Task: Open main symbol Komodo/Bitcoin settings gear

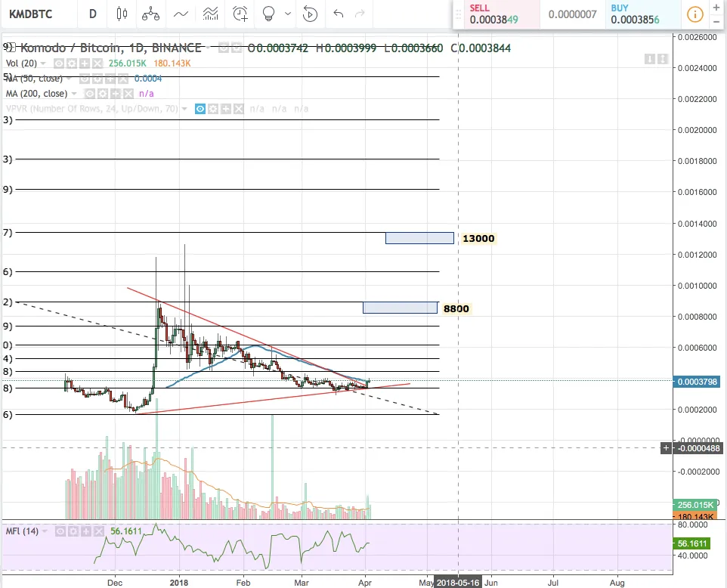Action: point(237,48)
